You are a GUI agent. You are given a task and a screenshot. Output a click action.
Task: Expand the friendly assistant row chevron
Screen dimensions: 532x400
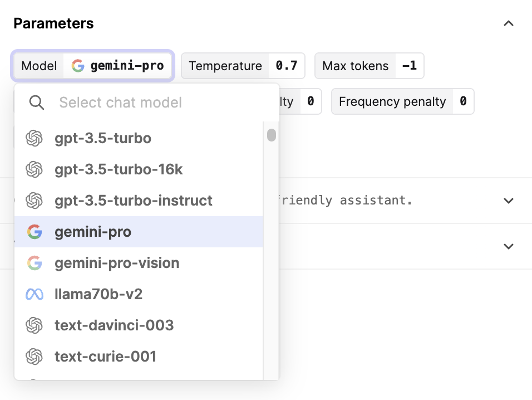[x=508, y=201]
